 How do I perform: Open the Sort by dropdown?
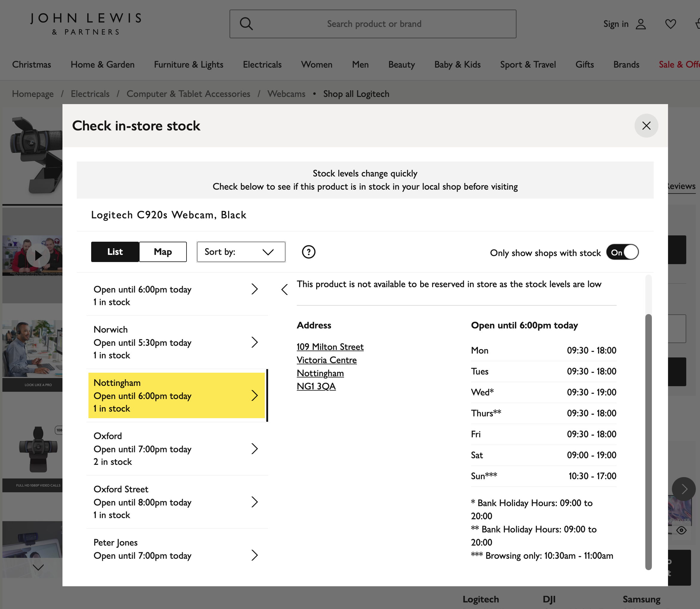[x=241, y=252]
